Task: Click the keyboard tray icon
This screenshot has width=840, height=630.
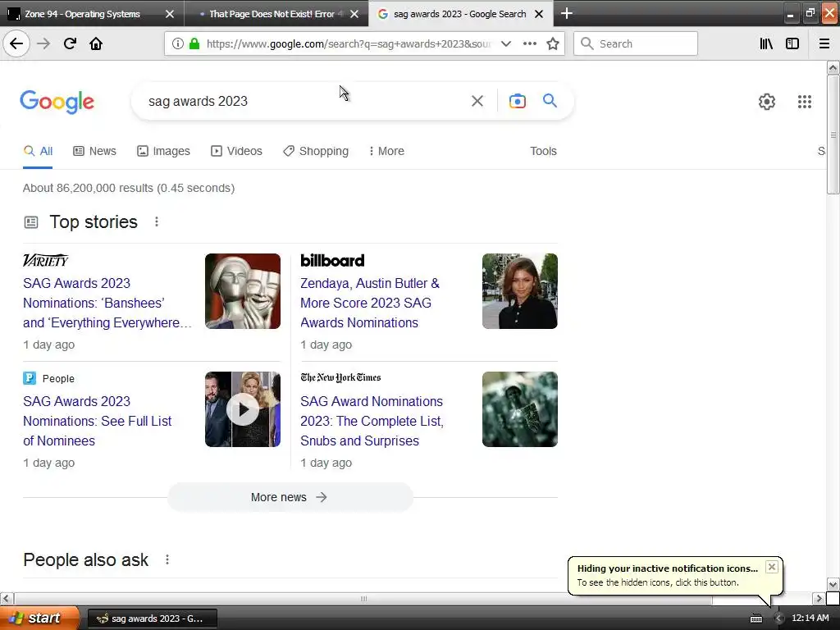Action: [x=756, y=619]
